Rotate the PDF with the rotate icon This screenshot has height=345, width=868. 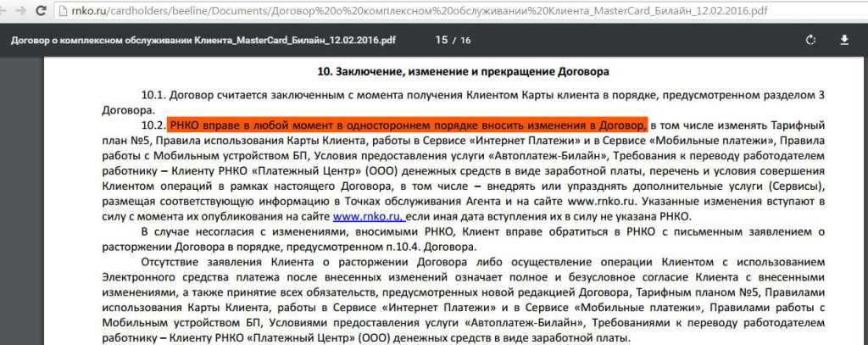click(x=810, y=40)
